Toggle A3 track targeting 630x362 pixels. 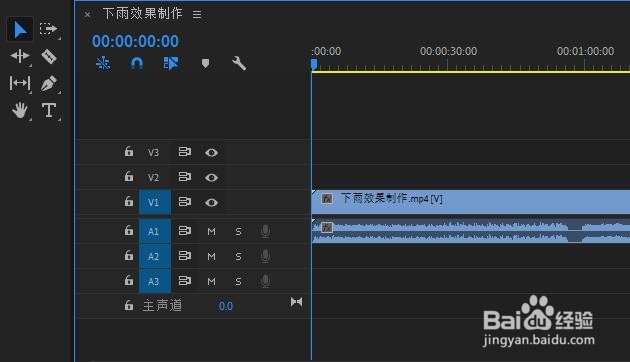pyautogui.click(x=155, y=281)
